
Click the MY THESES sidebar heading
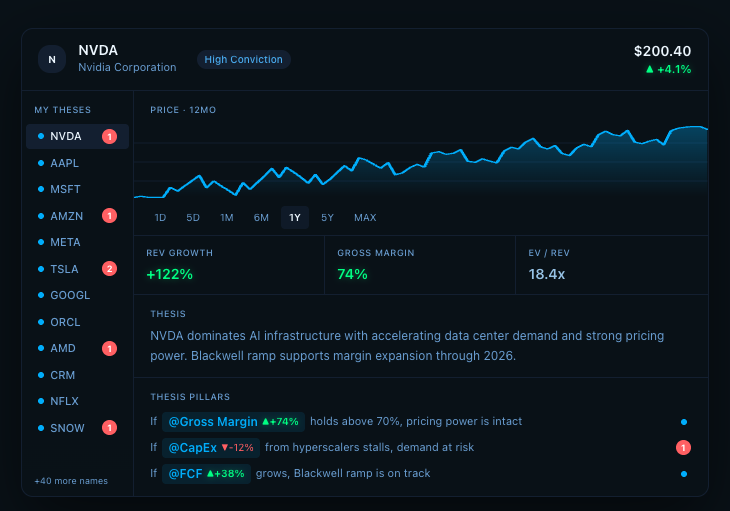62,110
